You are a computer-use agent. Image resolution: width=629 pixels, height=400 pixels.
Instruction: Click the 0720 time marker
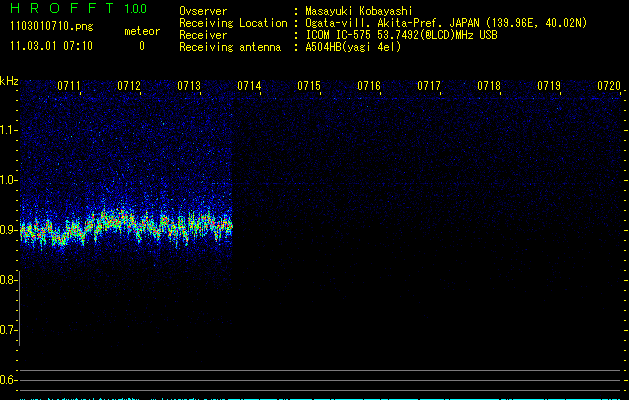pos(609,86)
